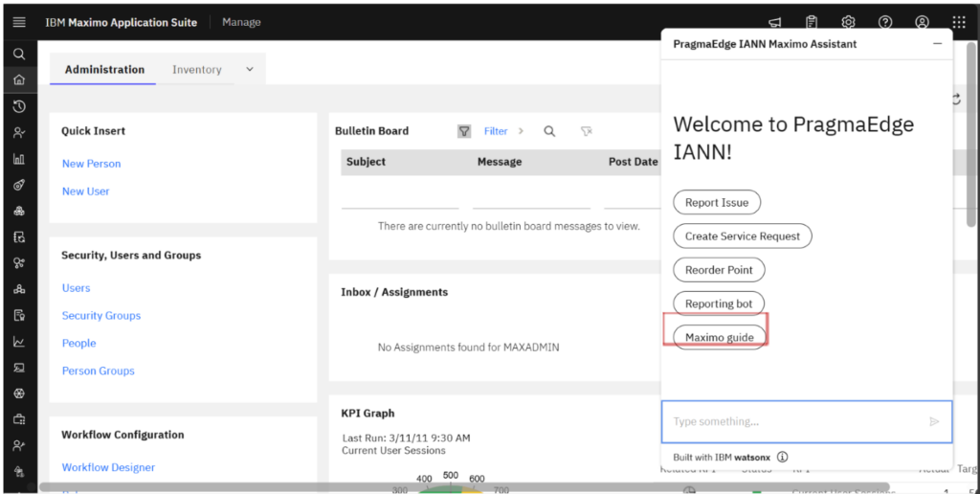
Task: Open the New User link
Action: (85, 191)
